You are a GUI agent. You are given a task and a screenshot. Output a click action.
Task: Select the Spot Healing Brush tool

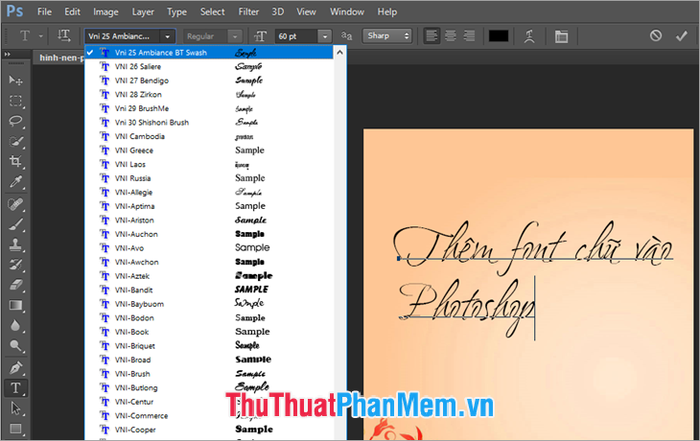(x=16, y=205)
